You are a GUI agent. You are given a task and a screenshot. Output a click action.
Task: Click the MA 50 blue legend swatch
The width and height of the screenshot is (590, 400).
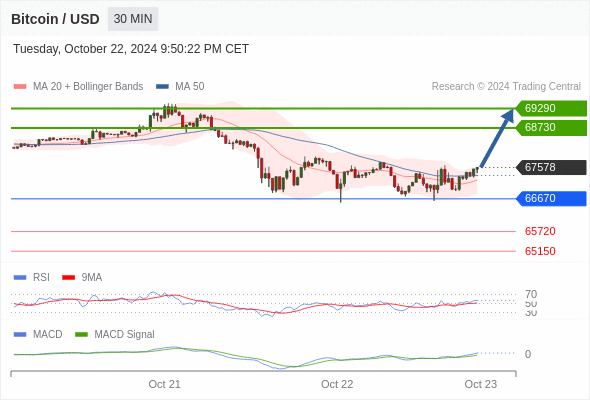pos(162,87)
